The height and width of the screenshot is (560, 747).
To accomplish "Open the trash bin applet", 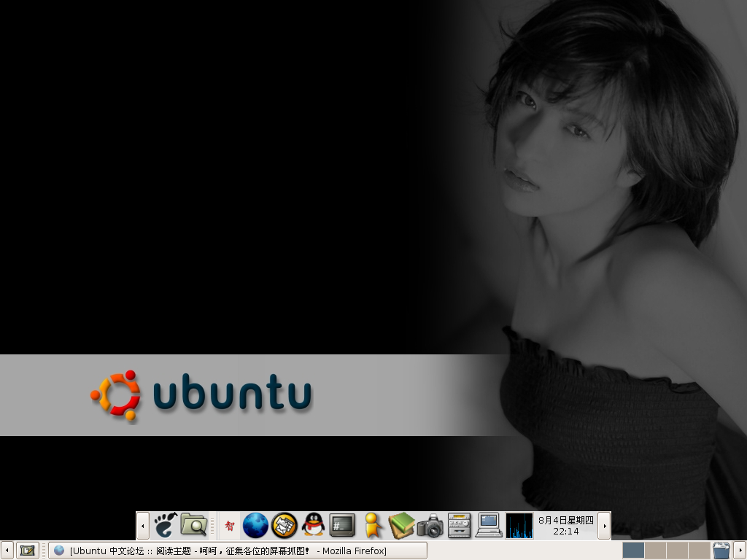I will click(721, 551).
